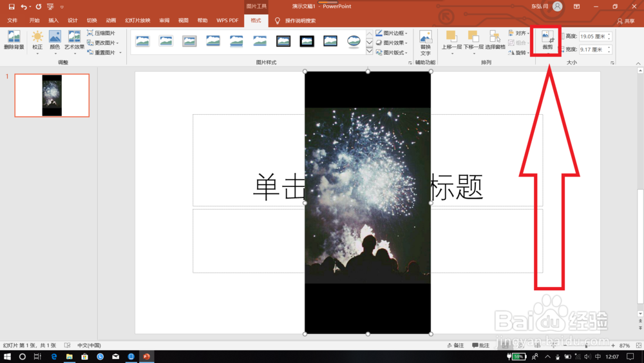Click 重置图片 reset picture

pyautogui.click(x=100, y=53)
